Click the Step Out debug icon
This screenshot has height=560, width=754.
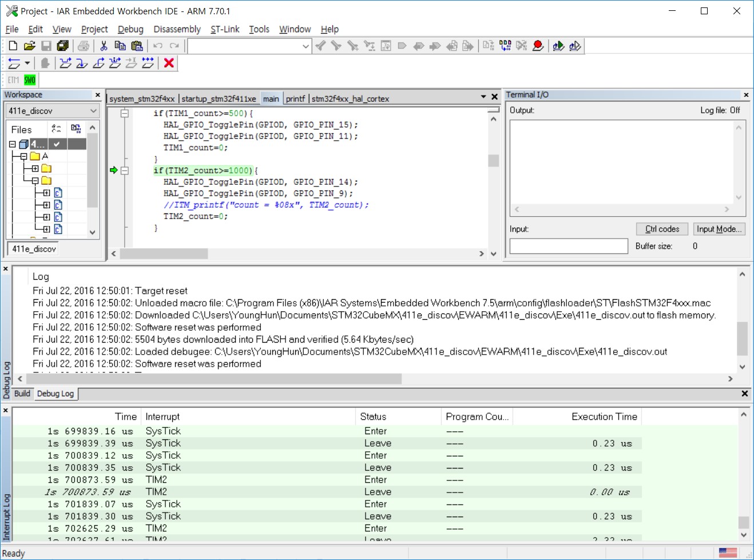click(x=98, y=63)
